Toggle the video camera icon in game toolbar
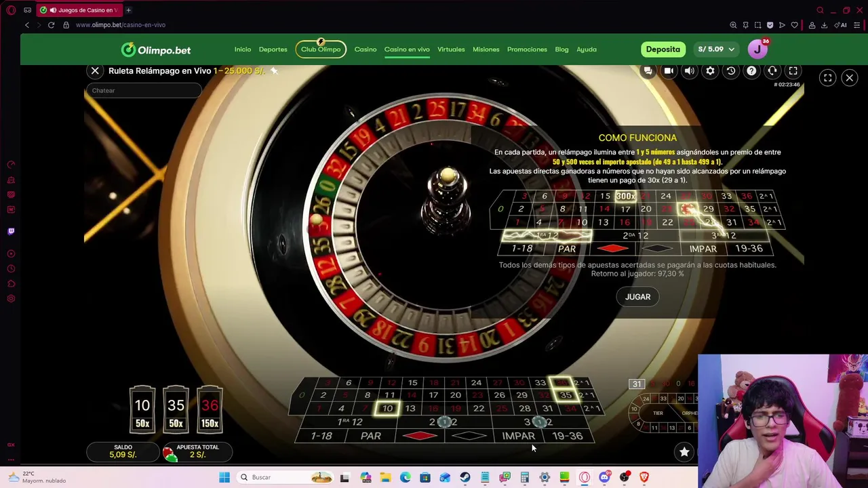This screenshot has height=488, width=868. click(669, 70)
